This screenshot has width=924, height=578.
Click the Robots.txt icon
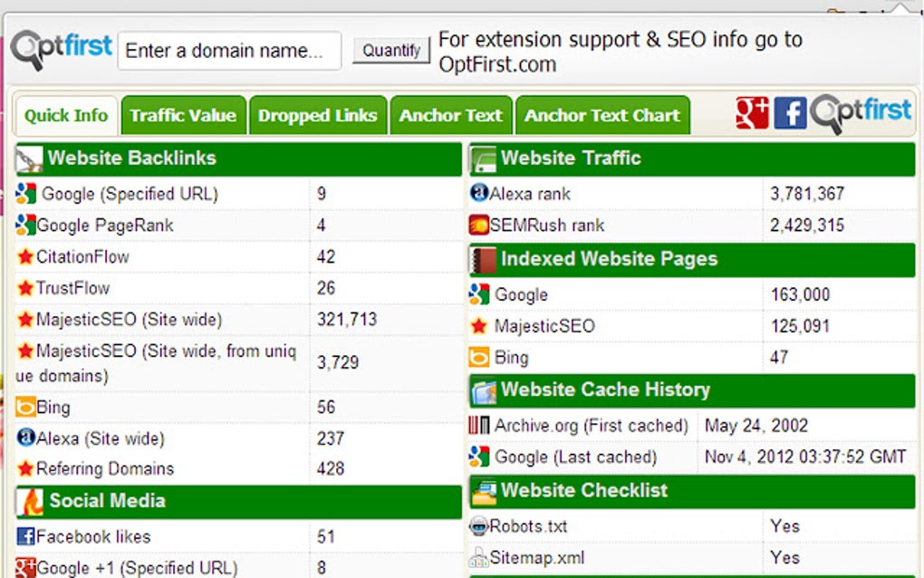tap(480, 525)
